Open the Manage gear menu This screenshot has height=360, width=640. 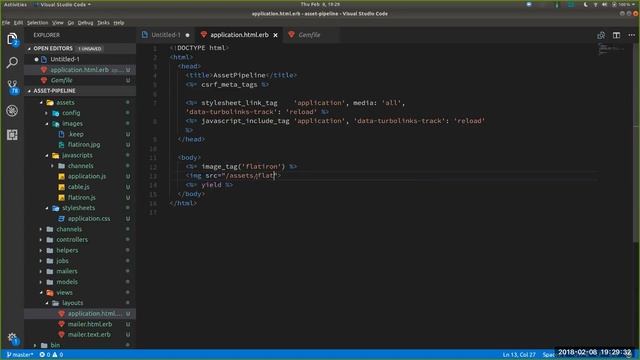pos(12,338)
